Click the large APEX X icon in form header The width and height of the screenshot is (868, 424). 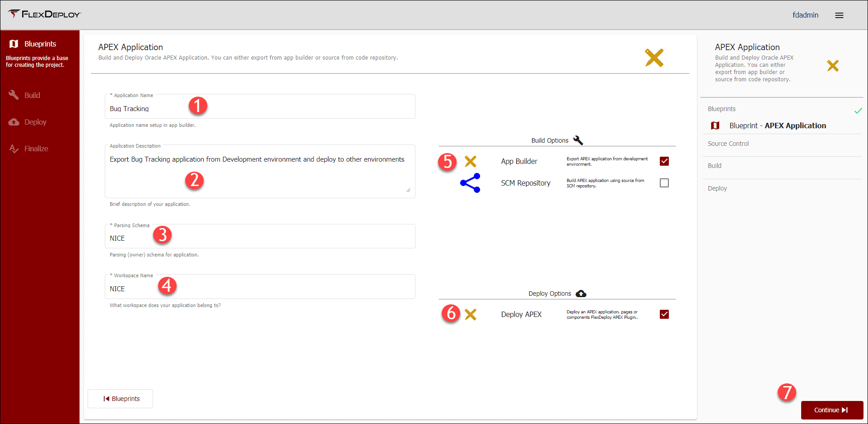(654, 58)
